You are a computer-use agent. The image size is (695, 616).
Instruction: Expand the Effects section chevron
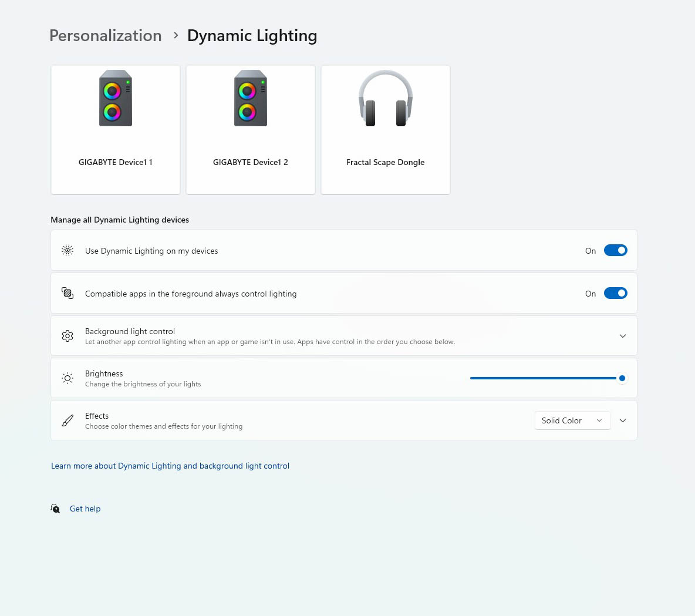(x=623, y=420)
